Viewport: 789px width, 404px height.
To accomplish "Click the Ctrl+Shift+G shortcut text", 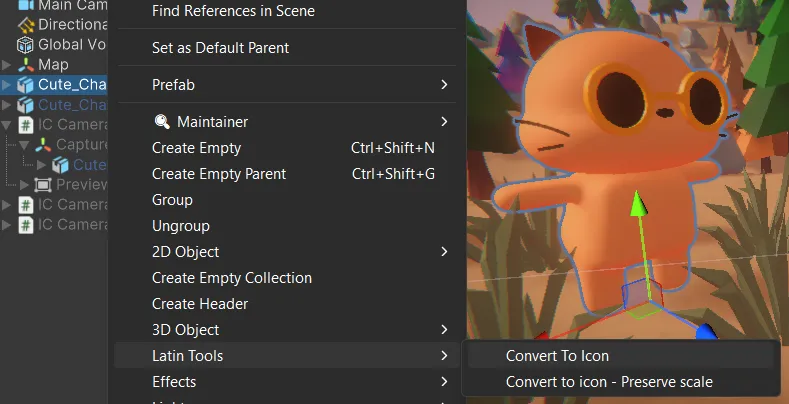I will (393, 174).
